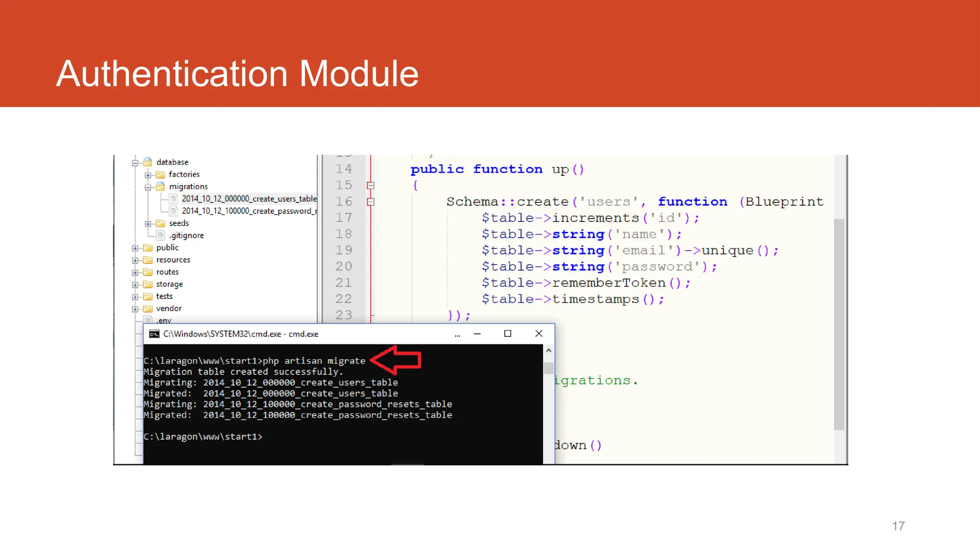Maximize the cmd.exe window

(x=508, y=334)
